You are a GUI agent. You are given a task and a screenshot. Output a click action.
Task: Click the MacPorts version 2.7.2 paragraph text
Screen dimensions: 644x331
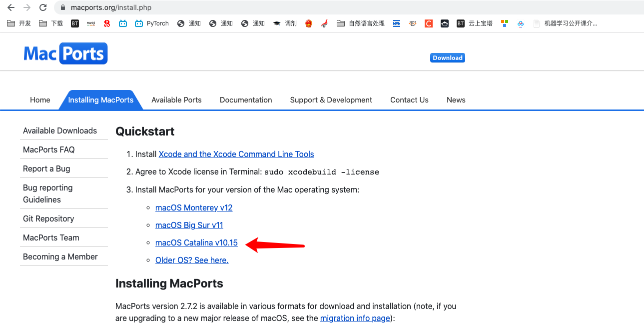point(286,312)
